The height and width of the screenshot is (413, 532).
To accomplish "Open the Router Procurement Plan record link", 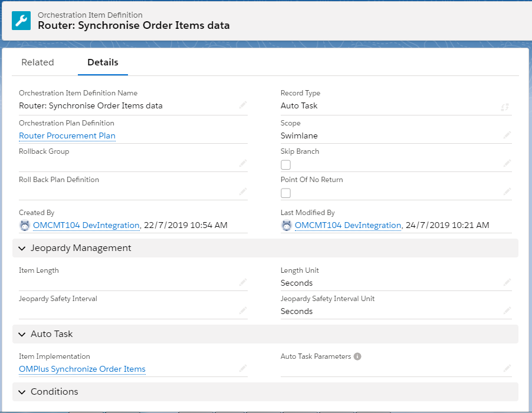I will point(67,136).
